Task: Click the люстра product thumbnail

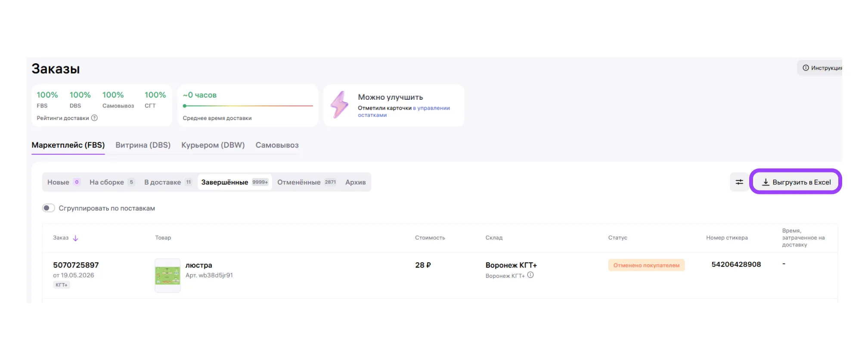Action: pos(167,275)
